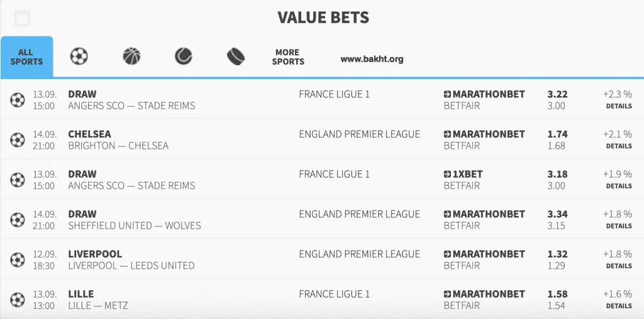Click soccer icon on Sheffield United — Wolves row

(x=17, y=220)
